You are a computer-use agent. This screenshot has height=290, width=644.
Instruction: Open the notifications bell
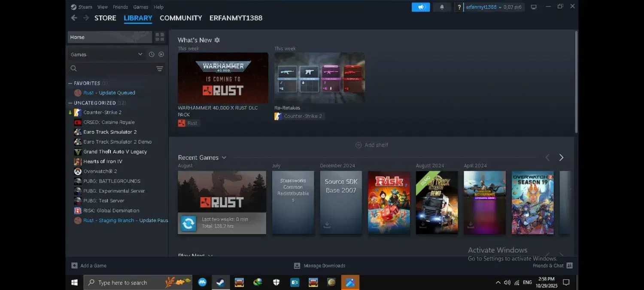click(x=441, y=7)
